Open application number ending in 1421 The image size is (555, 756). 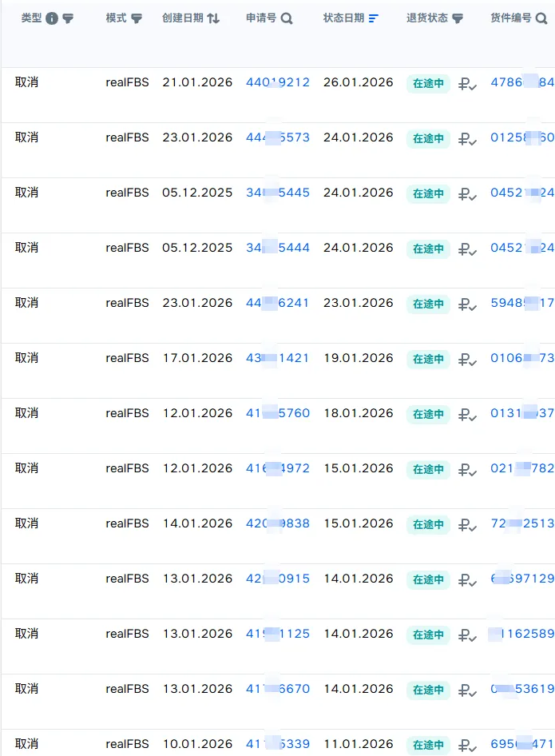pos(278,358)
